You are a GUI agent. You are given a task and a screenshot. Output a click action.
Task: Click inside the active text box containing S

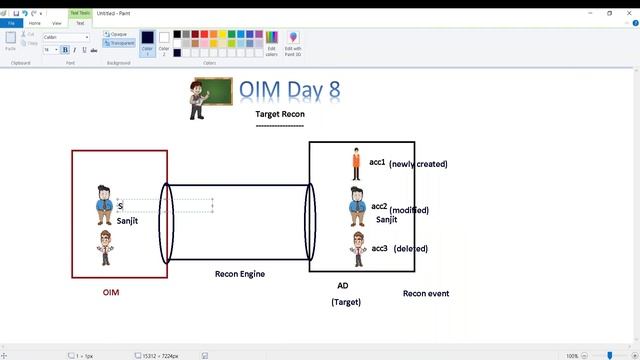(165, 206)
